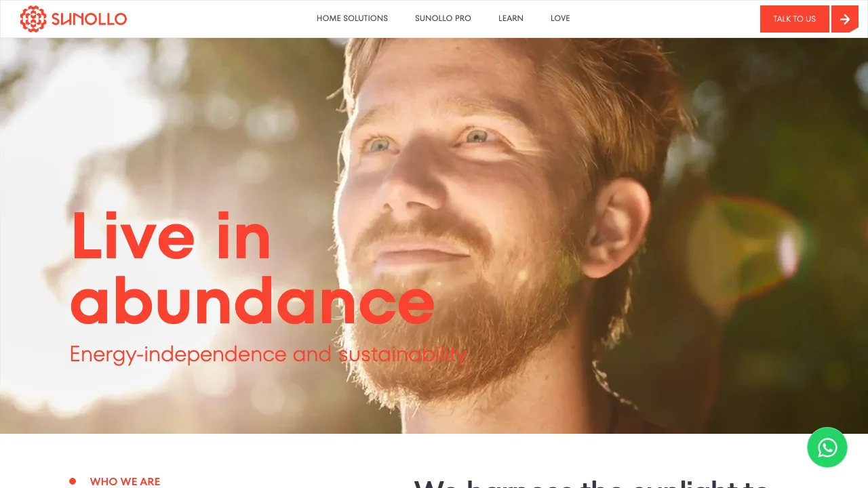
Task: Click the Sunollo flower logo icon
Action: coord(33,19)
